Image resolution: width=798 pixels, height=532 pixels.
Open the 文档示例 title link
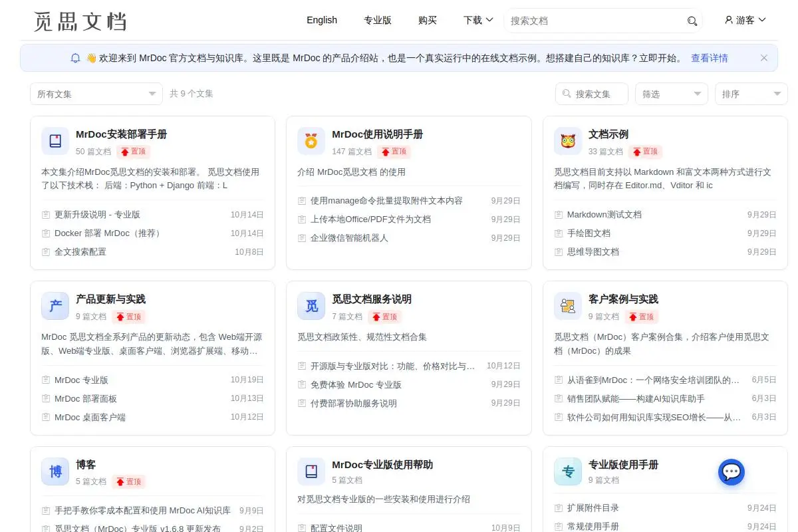click(608, 134)
